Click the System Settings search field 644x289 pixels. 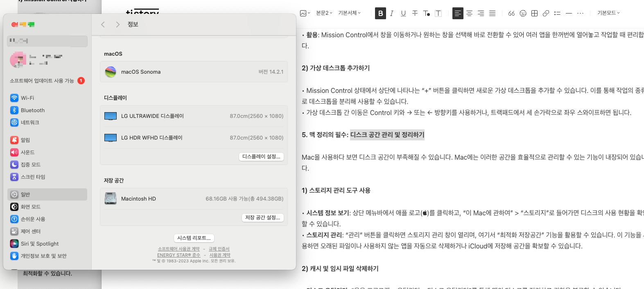click(x=47, y=41)
